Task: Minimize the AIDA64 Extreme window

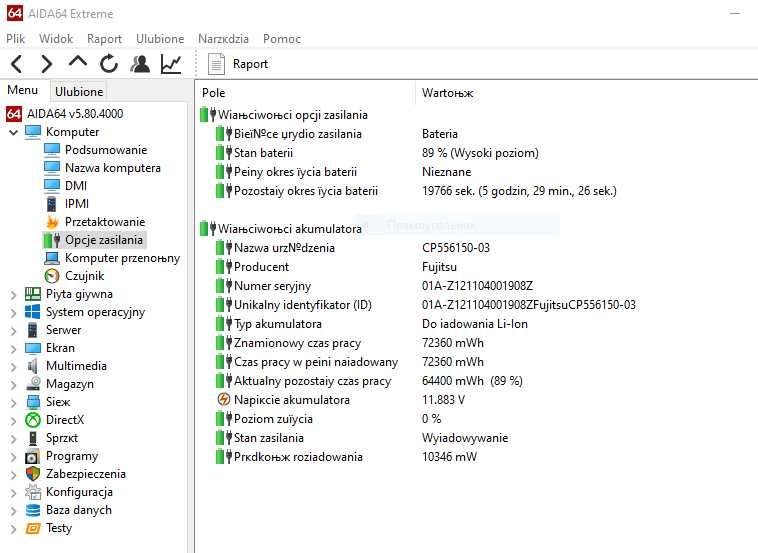Action: click(735, 14)
